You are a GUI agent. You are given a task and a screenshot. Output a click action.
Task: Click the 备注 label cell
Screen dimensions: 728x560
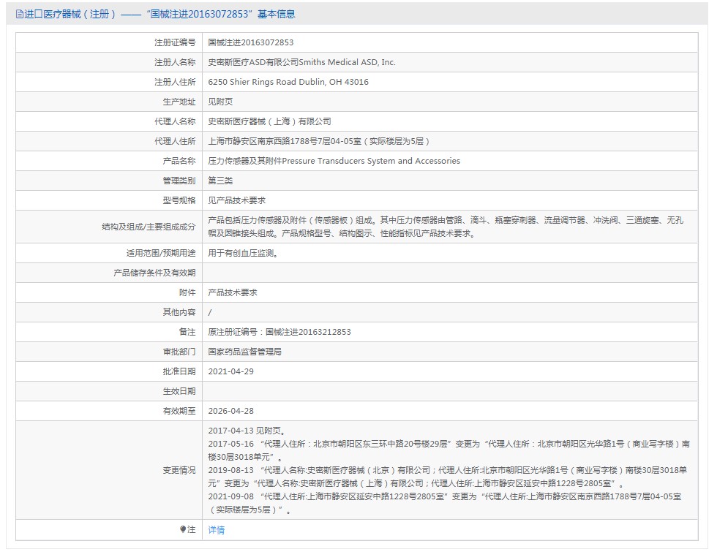[109, 332]
